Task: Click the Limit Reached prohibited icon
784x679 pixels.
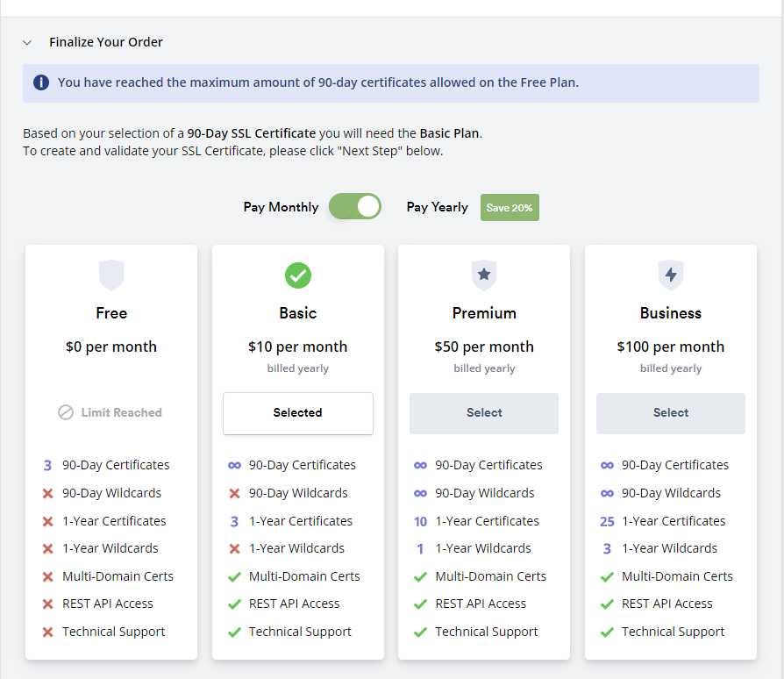Action: 66,412
